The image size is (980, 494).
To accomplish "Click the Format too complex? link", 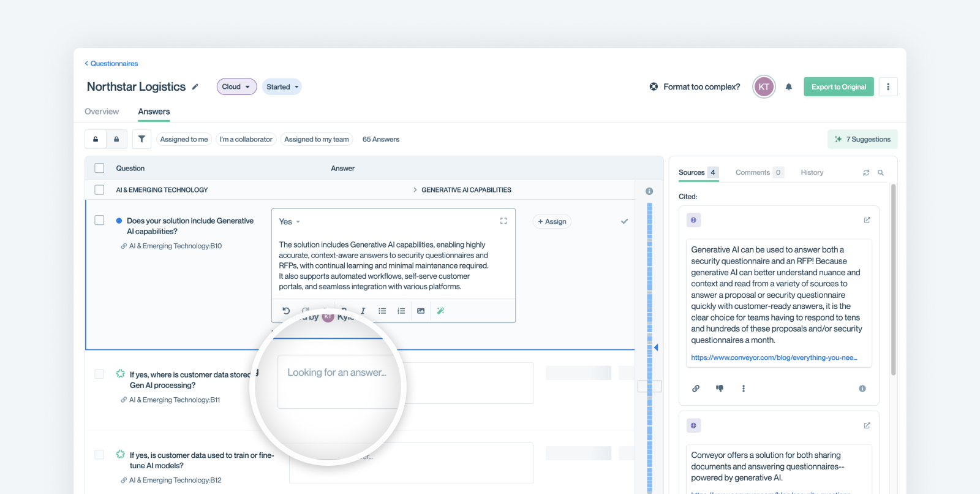I will click(702, 87).
